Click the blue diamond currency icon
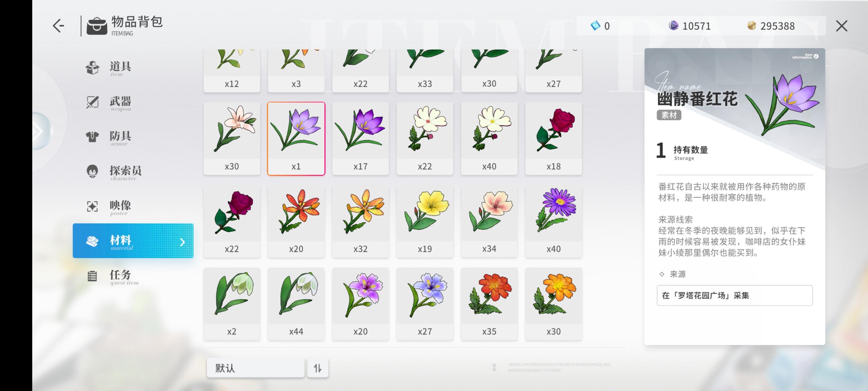Image resolution: width=868 pixels, height=391 pixels. [x=596, y=26]
